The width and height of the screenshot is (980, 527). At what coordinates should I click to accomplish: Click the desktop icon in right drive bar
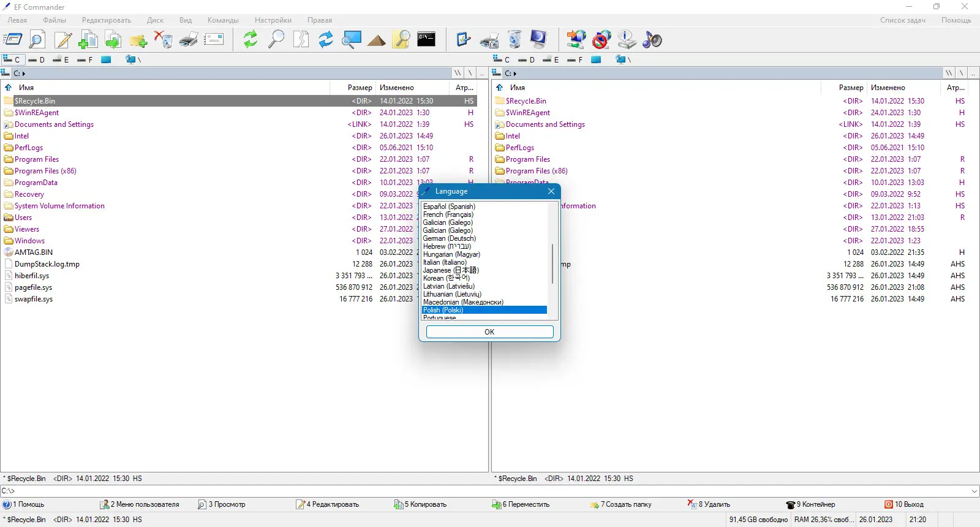point(596,59)
